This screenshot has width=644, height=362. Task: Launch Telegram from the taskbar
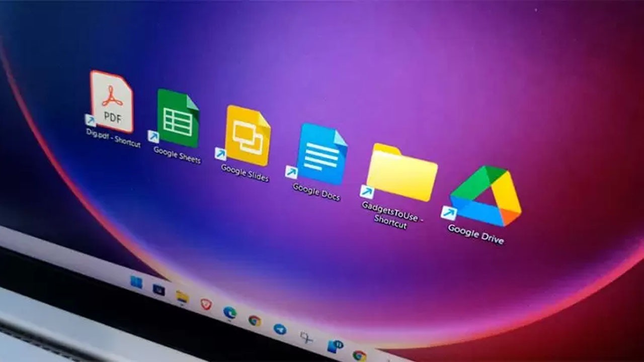coord(280,329)
